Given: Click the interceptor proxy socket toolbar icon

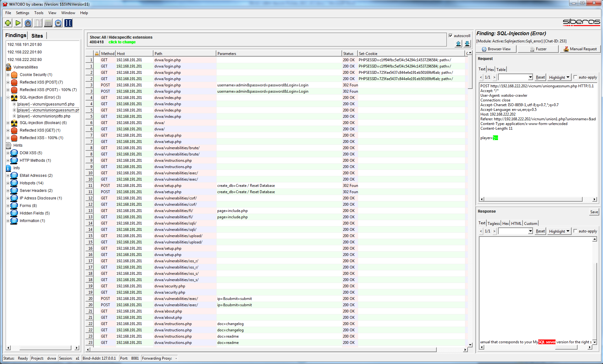Looking at the screenshot, I should [x=58, y=23].
